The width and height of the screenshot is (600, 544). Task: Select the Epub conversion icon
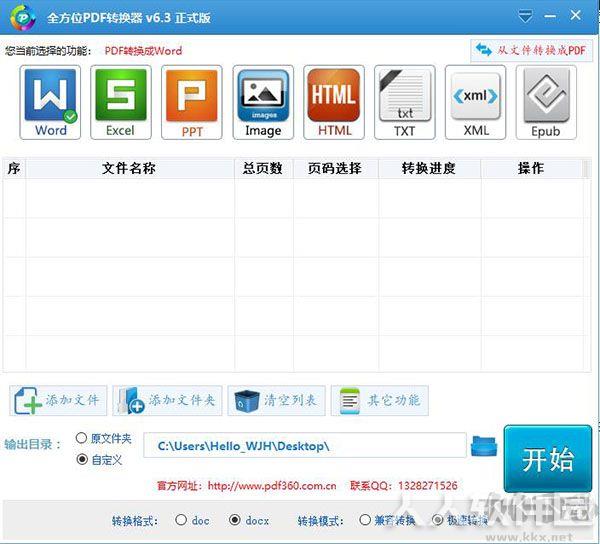546,102
